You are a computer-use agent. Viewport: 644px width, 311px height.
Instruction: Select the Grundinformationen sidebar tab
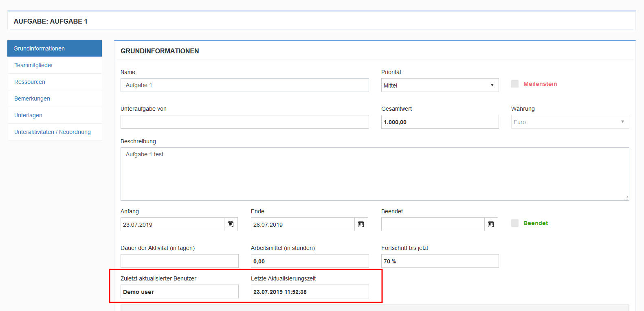pos(55,48)
